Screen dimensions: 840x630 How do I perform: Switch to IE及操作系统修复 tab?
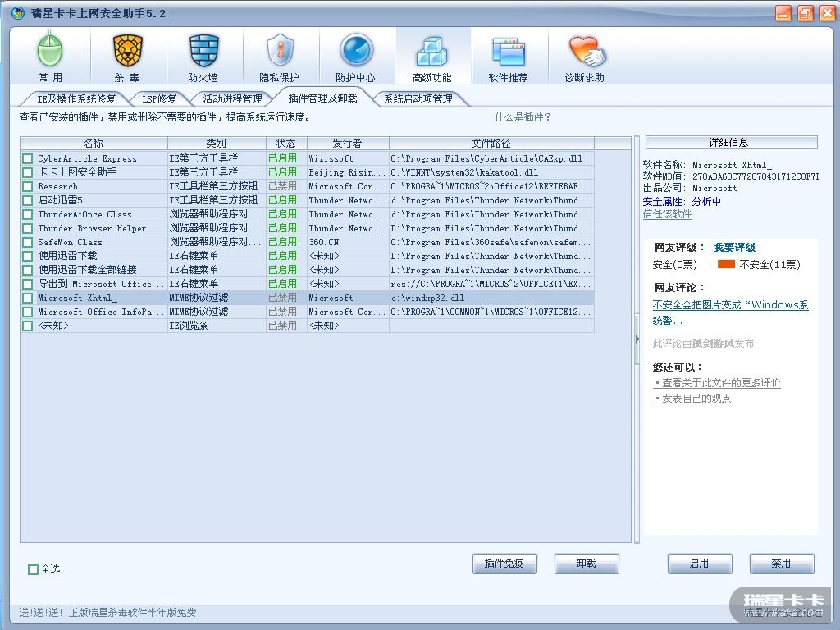(76, 98)
